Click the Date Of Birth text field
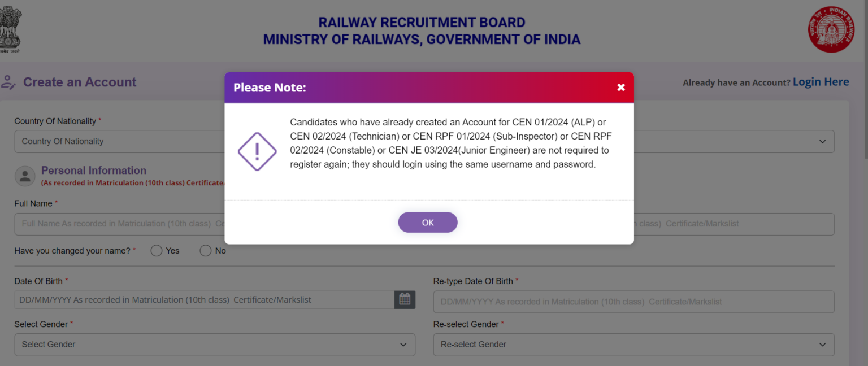Screen dimensions: 868x366 (203, 299)
